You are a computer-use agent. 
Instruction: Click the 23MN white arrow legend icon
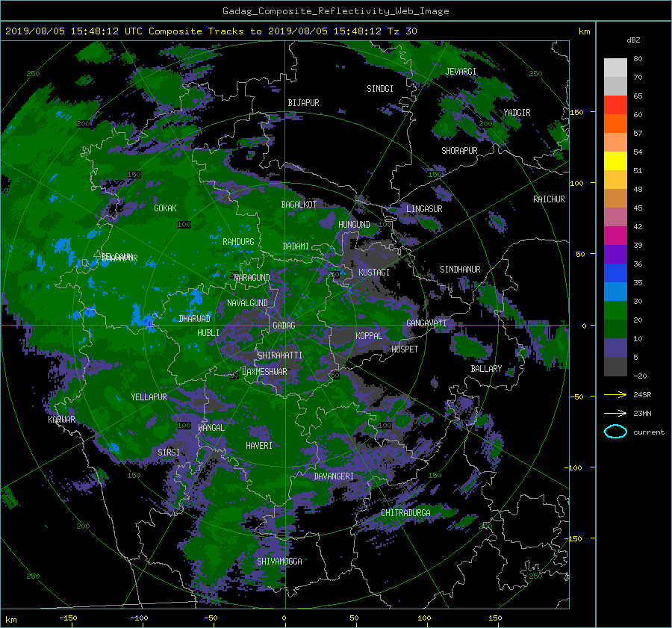(x=615, y=413)
